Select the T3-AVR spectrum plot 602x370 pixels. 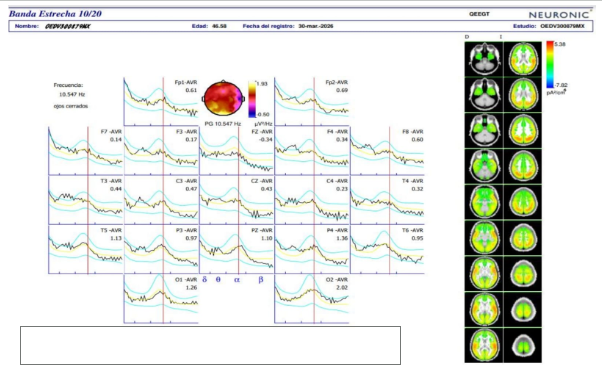[86, 200]
